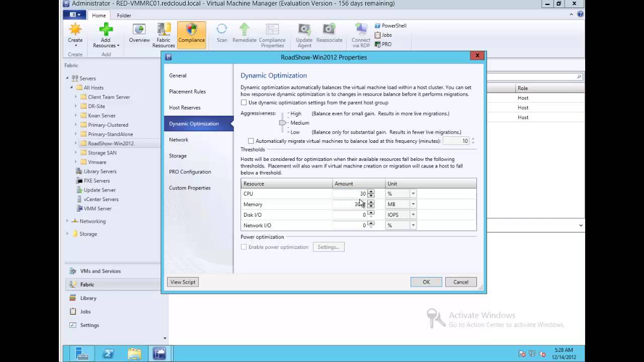Open PowerShell in taskbar

click(108, 354)
